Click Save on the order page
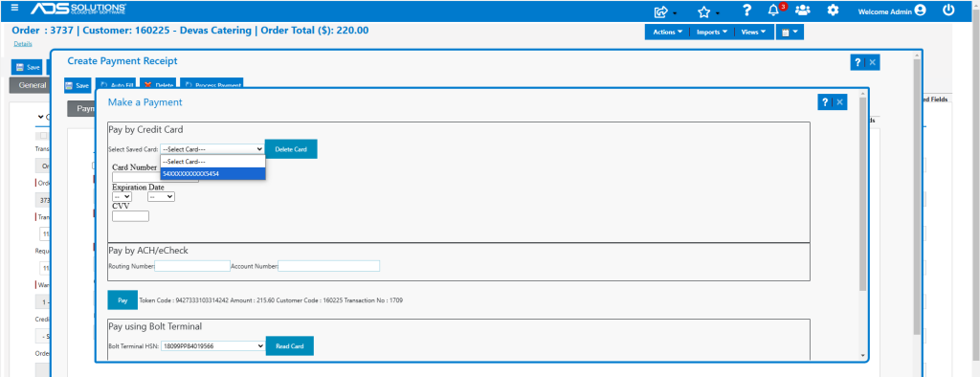 coord(28,67)
